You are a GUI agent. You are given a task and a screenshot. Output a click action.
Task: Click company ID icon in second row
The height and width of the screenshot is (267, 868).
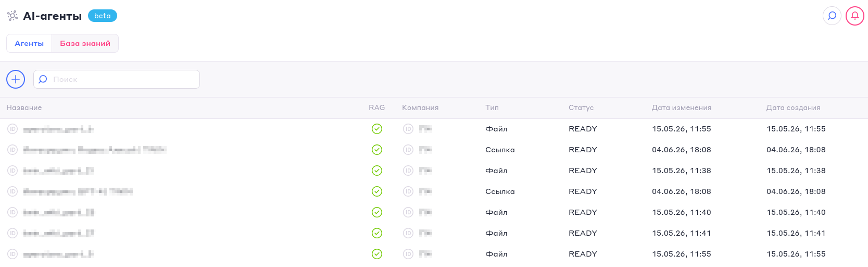point(408,150)
